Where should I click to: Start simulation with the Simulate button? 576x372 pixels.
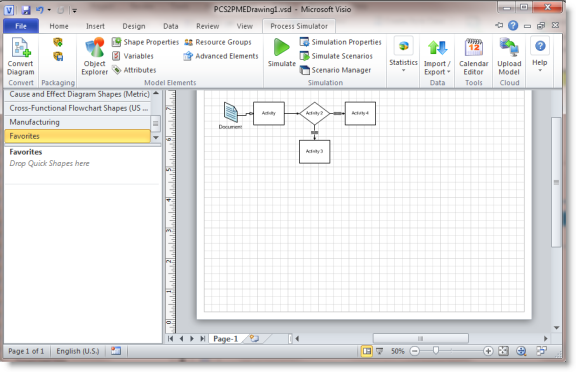pos(282,53)
